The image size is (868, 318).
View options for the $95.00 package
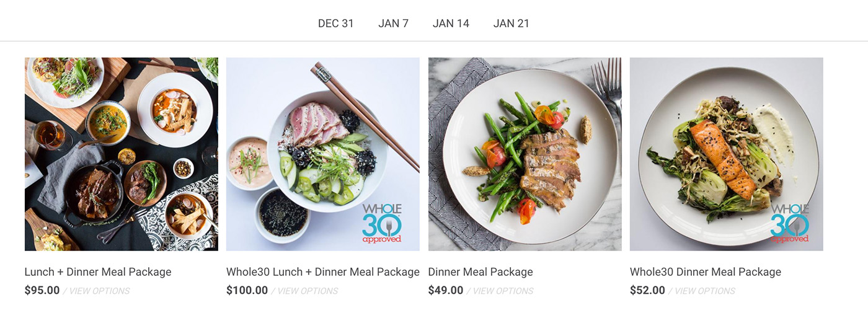pos(99,291)
